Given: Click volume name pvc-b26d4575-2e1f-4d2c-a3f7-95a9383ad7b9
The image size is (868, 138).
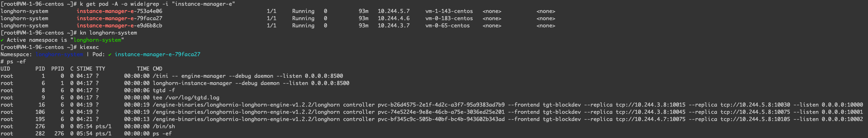Looking at the screenshot, I should tap(441, 105).
